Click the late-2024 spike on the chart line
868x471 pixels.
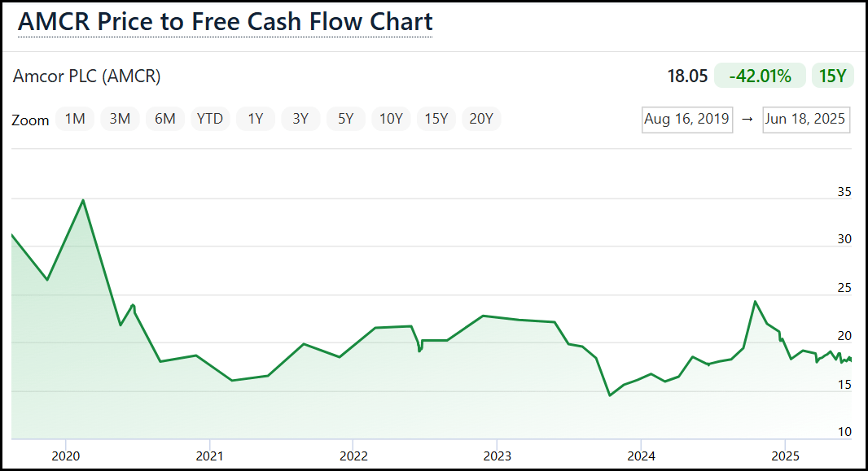[755, 301]
